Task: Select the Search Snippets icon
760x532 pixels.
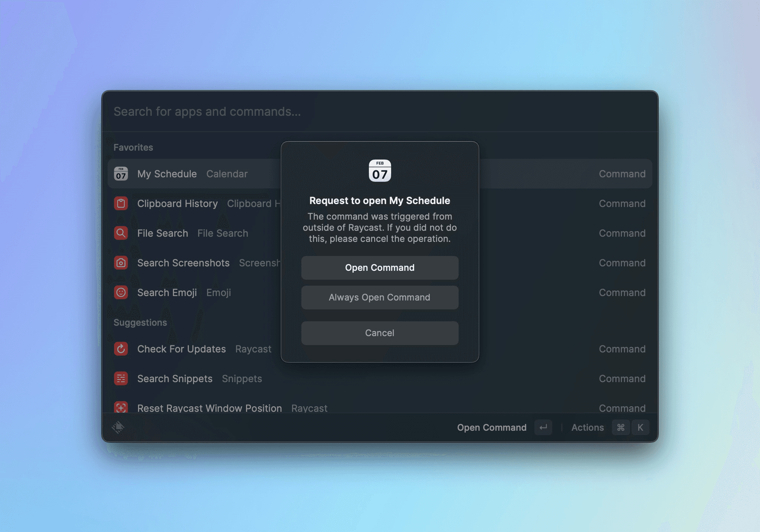Action: pyautogui.click(x=121, y=378)
